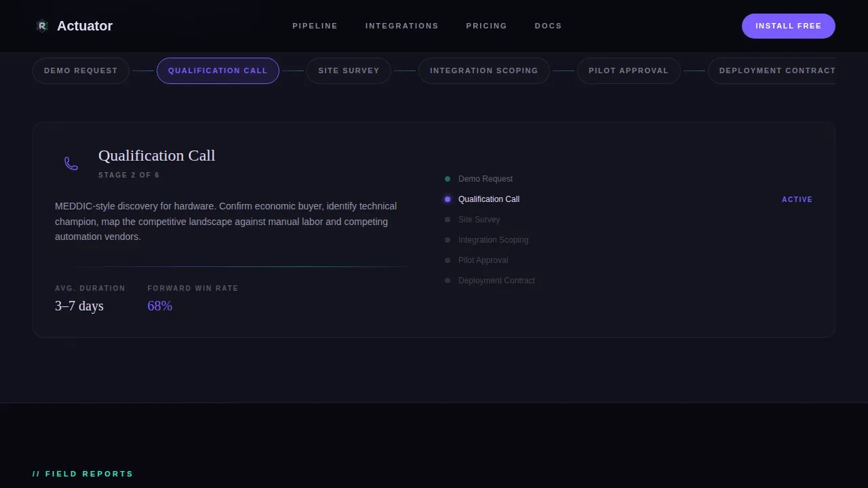
Task: Open the Deployment Contract stage tab
Action: 772,70
